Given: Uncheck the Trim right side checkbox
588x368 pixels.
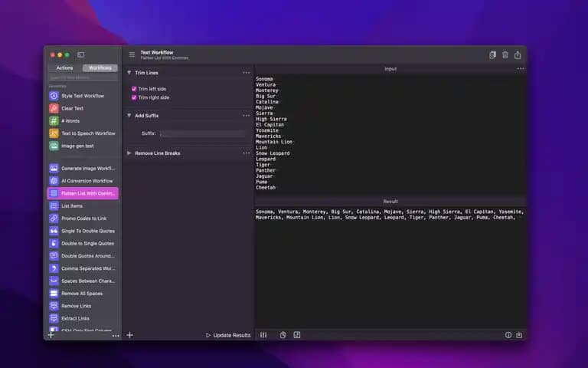Looking at the screenshot, I should 134,97.
